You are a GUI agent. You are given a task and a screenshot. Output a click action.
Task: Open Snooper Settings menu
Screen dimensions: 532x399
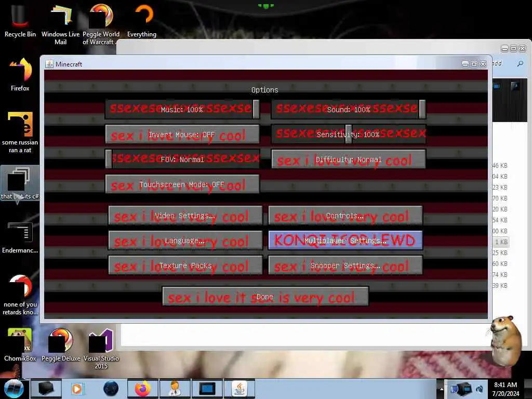(345, 265)
